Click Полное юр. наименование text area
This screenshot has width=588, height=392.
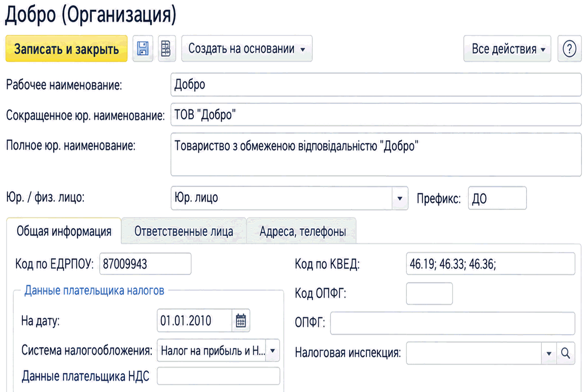pyautogui.click(x=376, y=154)
